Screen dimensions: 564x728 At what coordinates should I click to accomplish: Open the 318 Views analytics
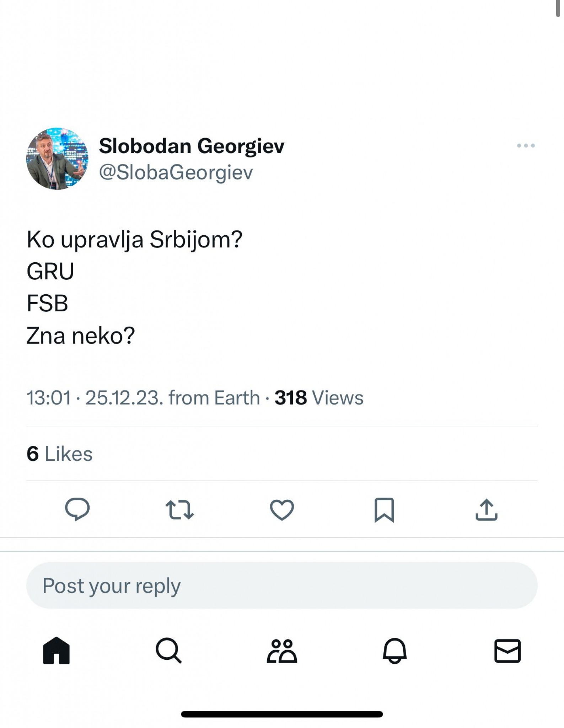[x=319, y=397]
